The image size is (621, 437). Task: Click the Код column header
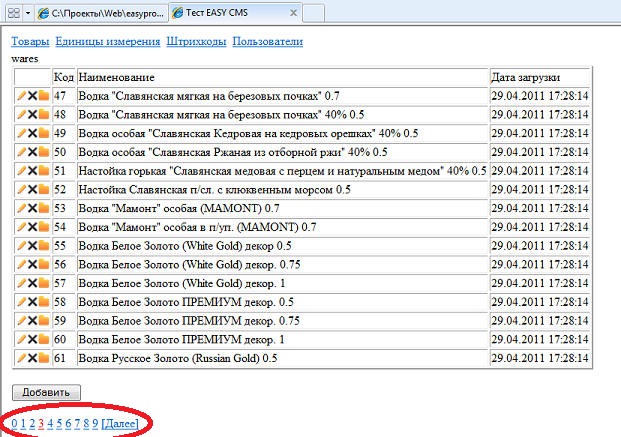63,77
